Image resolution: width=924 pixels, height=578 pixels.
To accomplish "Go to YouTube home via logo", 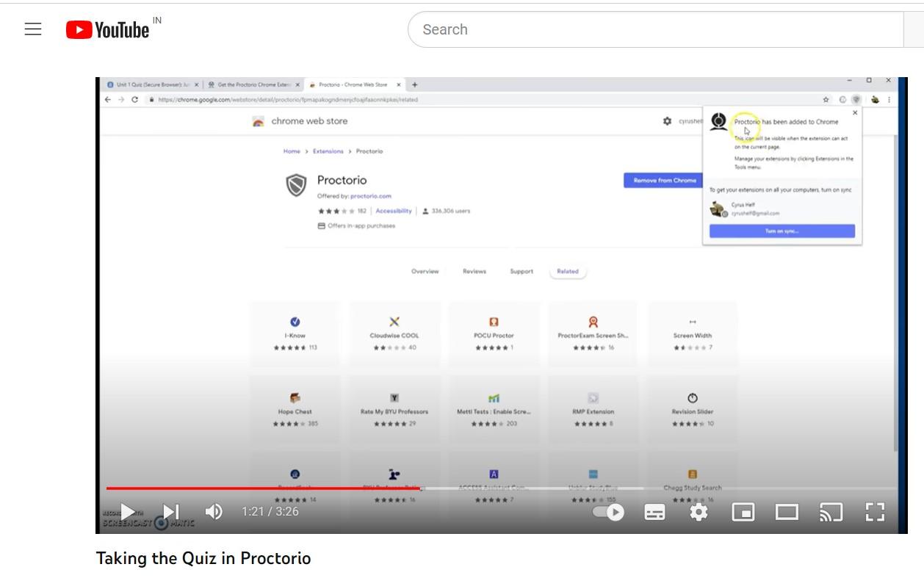I will click(x=107, y=29).
